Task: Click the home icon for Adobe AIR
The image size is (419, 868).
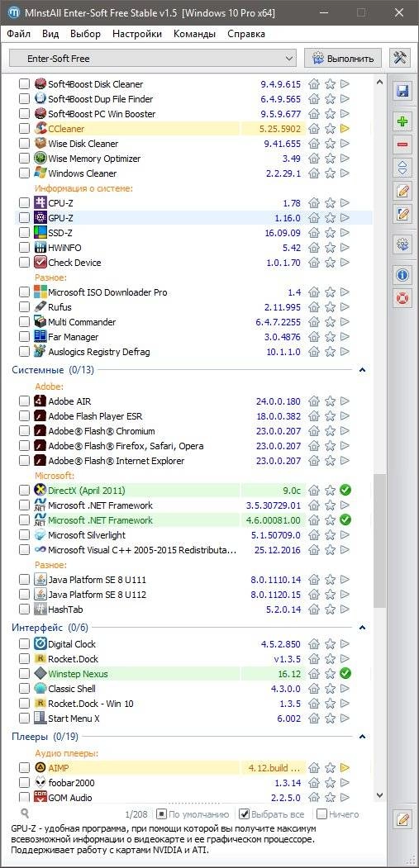Action: click(x=314, y=401)
